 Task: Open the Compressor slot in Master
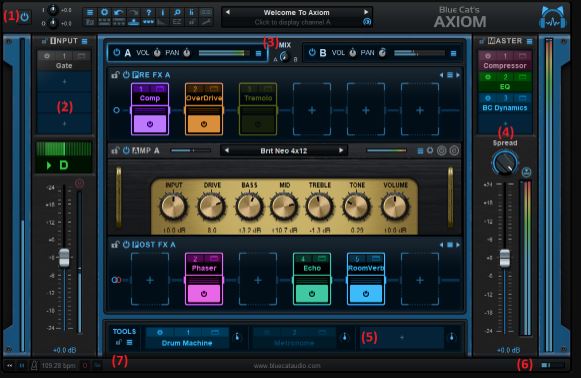pyautogui.click(x=505, y=61)
